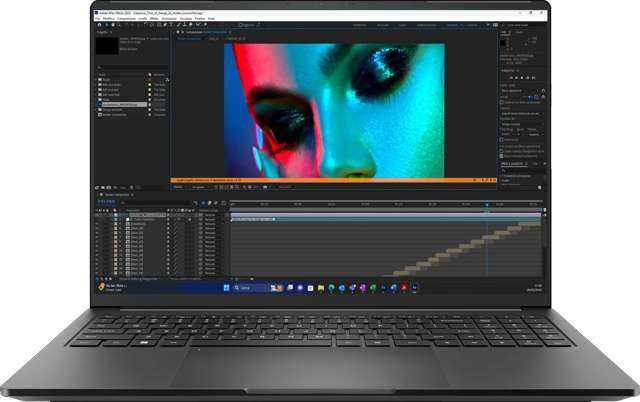Toggle the Cache Before Playback checkbox

click(501, 102)
